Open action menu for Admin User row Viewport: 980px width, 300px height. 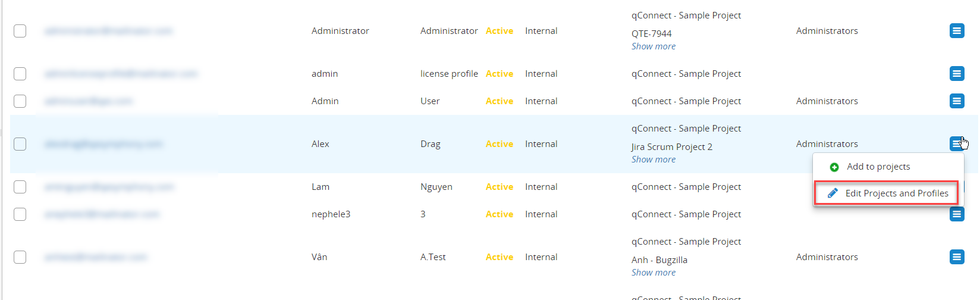click(956, 101)
